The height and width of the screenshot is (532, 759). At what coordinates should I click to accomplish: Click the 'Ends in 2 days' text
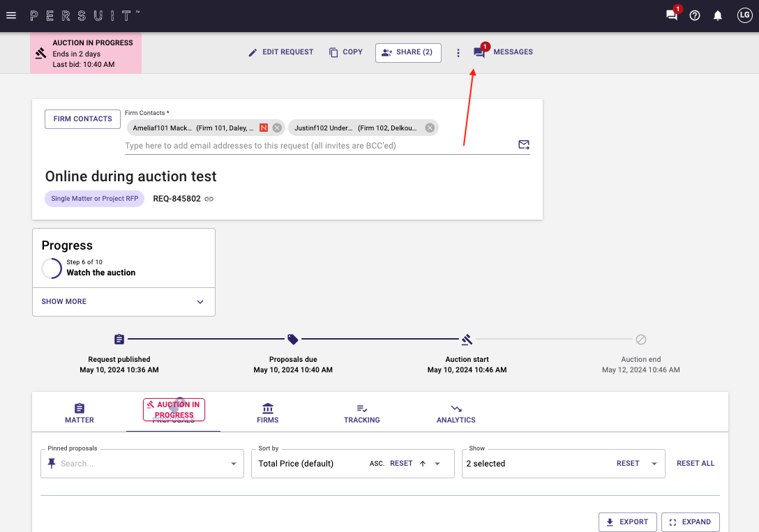[77, 54]
